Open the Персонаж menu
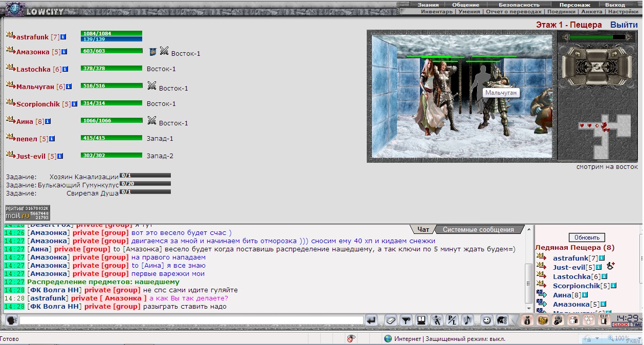 point(575,5)
